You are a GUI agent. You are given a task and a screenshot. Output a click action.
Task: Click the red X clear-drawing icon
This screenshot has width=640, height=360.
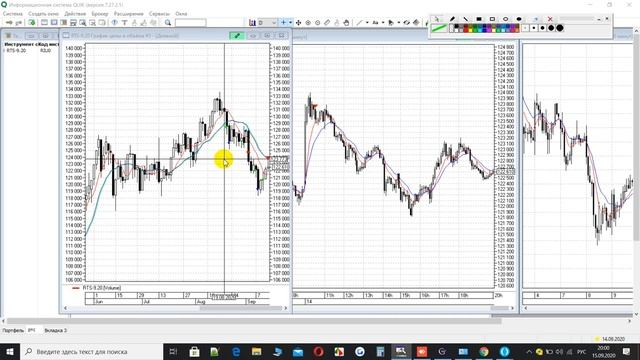[x=550, y=19]
